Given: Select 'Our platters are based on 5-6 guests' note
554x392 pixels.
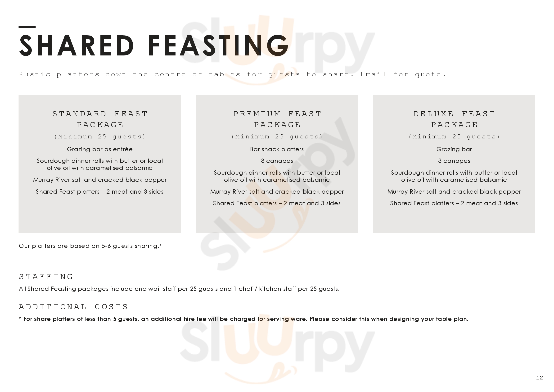Looking at the screenshot, I should 90,246.
